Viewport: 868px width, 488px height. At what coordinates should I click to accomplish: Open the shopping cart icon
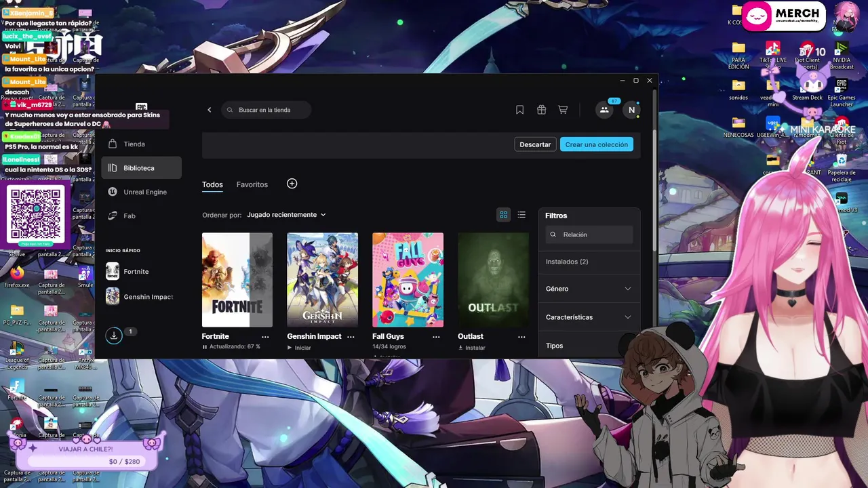click(563, 110)
